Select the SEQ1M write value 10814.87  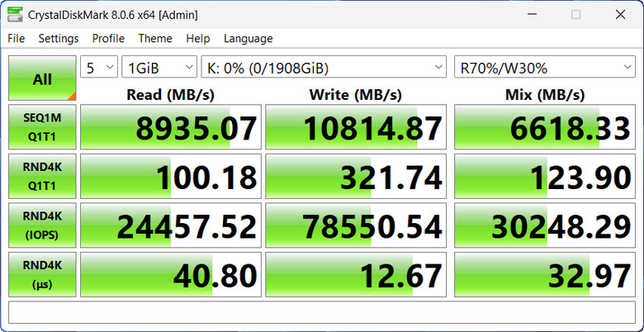pyautogui.click(x=356, y=127)
